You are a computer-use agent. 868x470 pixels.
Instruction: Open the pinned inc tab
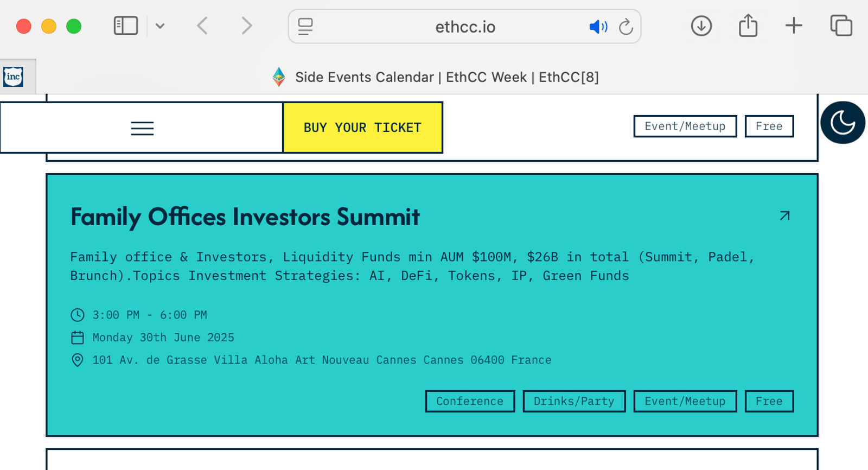pyautogui.click(x=14, y=77)
